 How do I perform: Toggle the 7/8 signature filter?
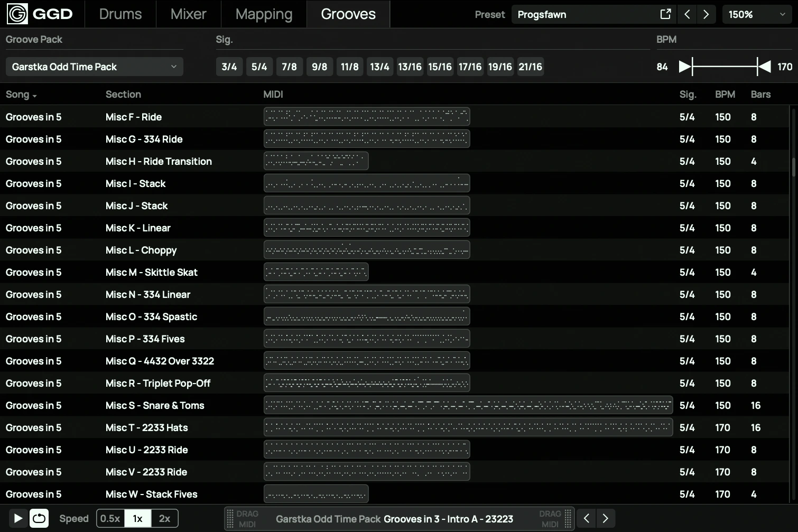tap(289, 67)
